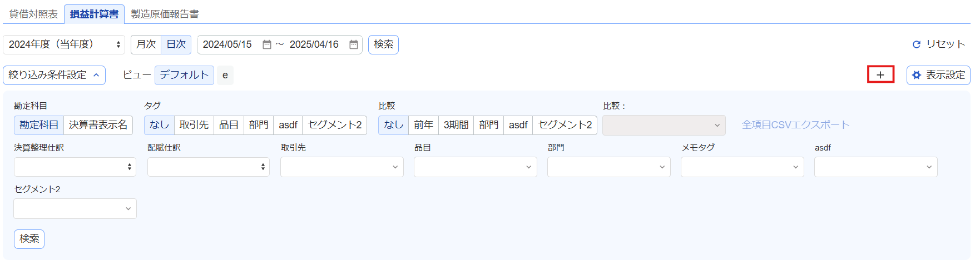The height and width of the screenshot is (265, 980).
Task: Click the リセット reset button
Action: (x=939, y=44)
